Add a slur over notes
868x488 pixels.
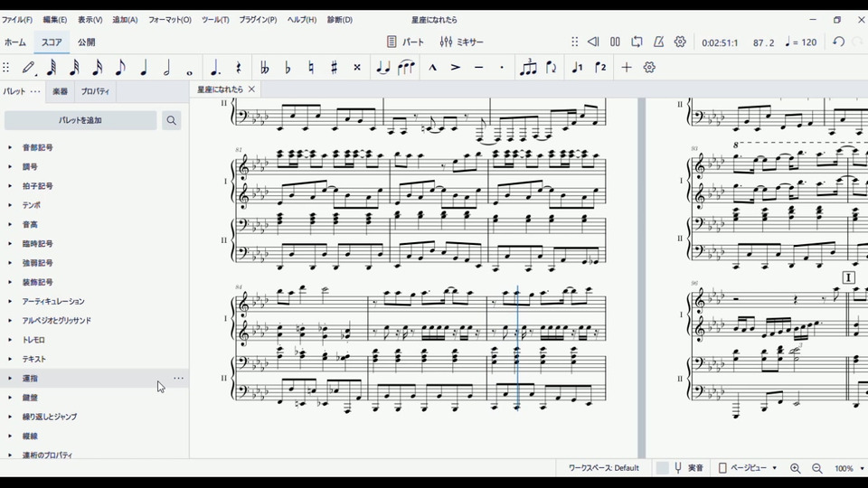coord(406,68)
